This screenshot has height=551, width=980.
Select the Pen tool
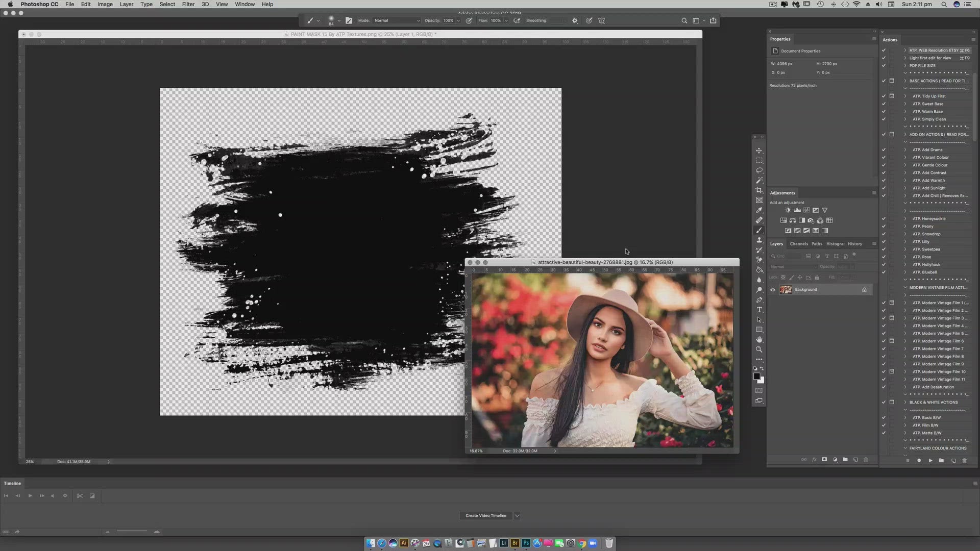point(759,300)
